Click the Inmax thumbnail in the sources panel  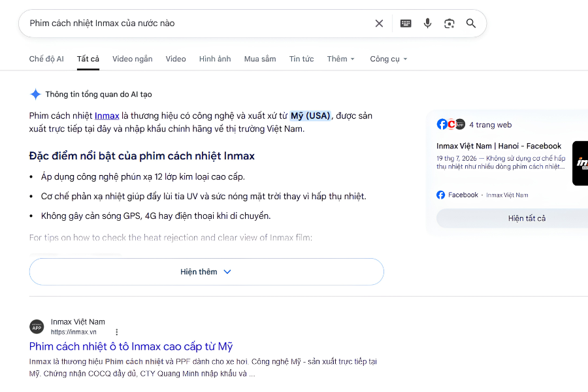coord(580,163)
